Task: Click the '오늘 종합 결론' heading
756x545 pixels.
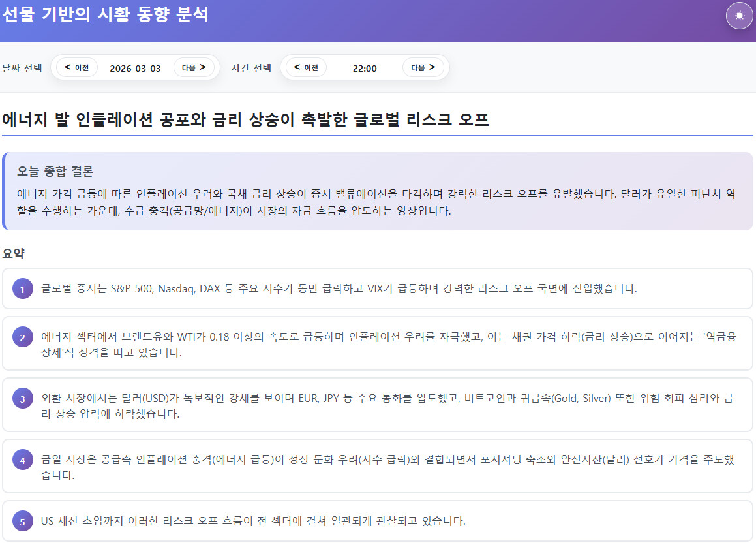Action: click(x=55, y=172)
